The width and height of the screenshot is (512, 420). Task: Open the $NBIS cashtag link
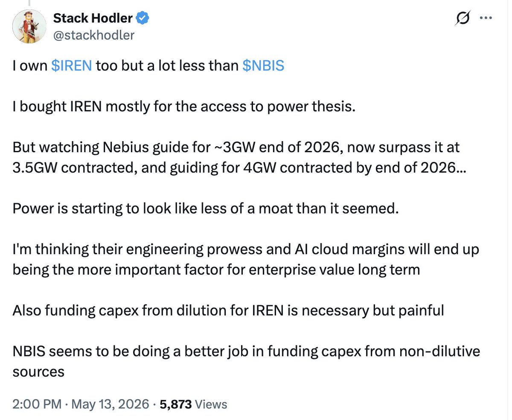click(x=263, y=67)
